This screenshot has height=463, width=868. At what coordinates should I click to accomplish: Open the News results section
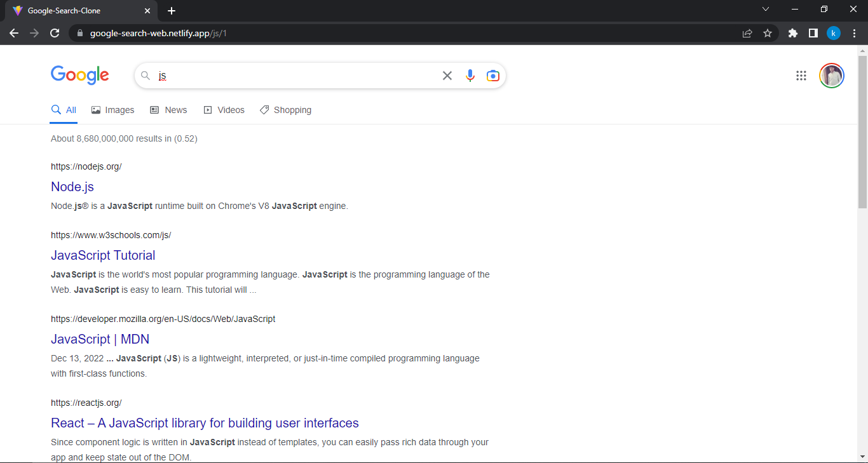[x=168, y=109]
